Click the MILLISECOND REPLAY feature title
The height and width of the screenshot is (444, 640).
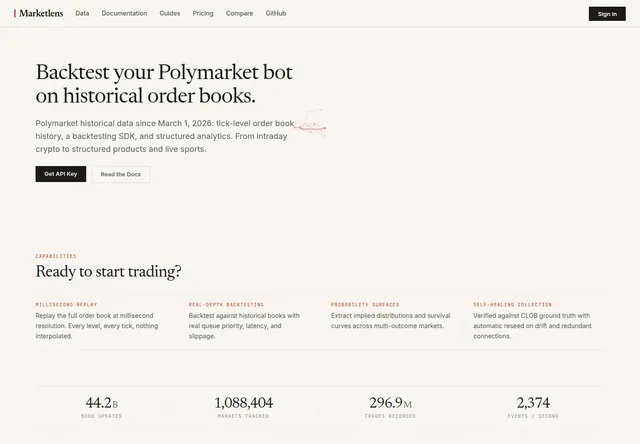click(x=66, y=304)
